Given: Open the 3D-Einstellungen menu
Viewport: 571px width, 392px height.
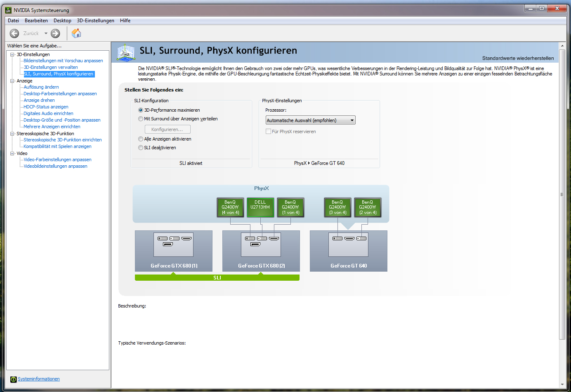Looking at the screenshot, I should coord(96,21).
